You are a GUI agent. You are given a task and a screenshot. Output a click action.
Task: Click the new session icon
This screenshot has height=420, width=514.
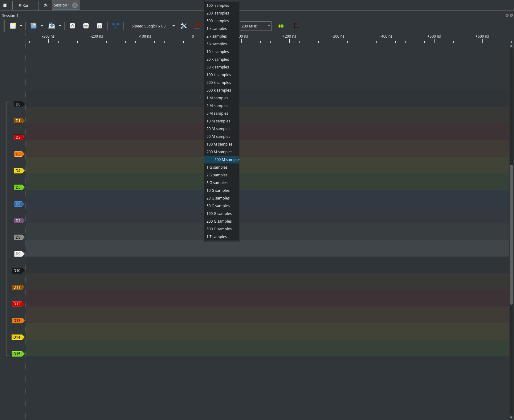[x=13, y=26]
